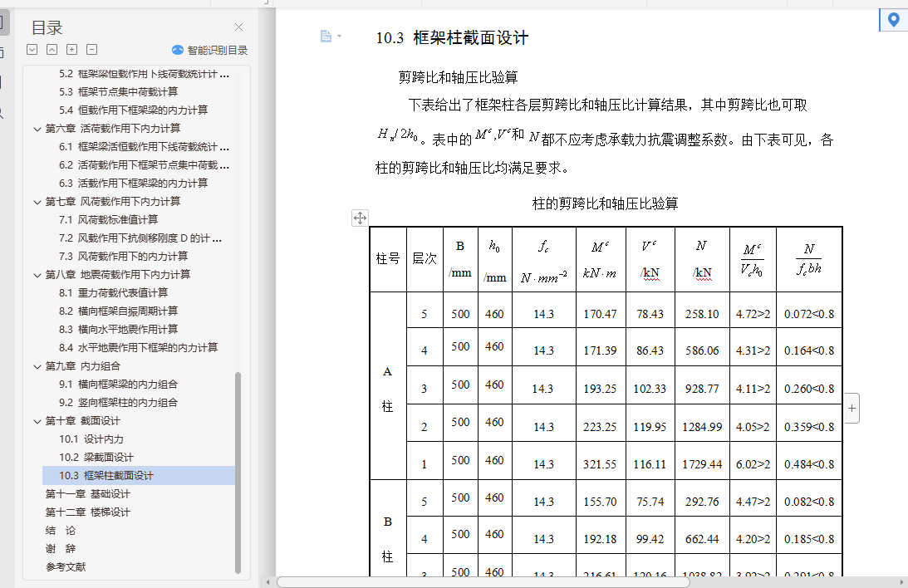Open 10.2 梁截面设计 entry
The height and width of the screenshot is (588, 908).
[x=96, y=458]
